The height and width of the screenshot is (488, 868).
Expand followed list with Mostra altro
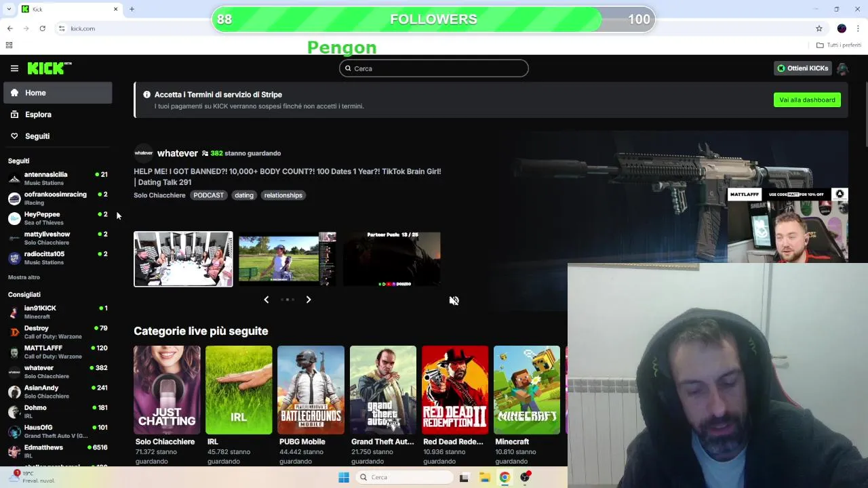coord(24,277)
